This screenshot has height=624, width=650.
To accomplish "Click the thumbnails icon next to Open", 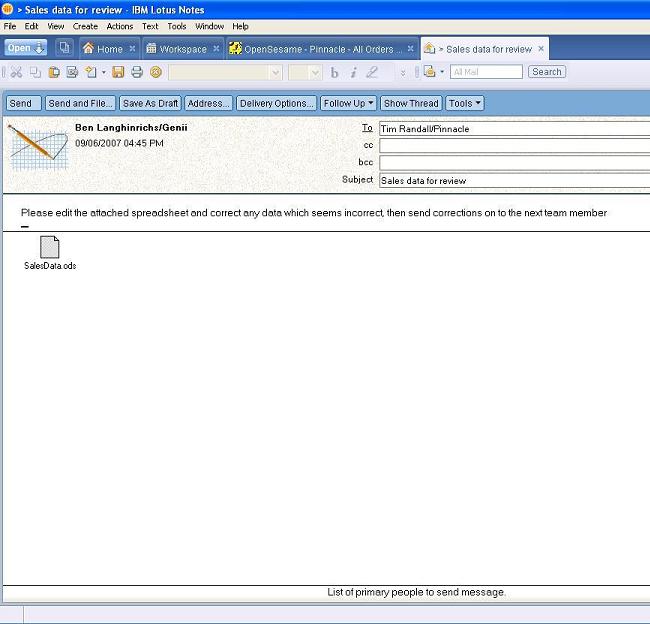I will coord(64,48).
